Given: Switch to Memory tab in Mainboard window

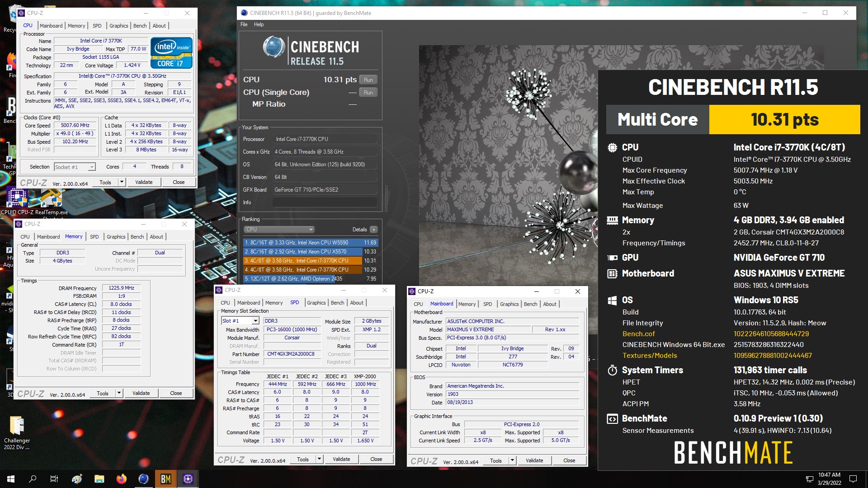Looking at the screenshot, I should point(467,304).
